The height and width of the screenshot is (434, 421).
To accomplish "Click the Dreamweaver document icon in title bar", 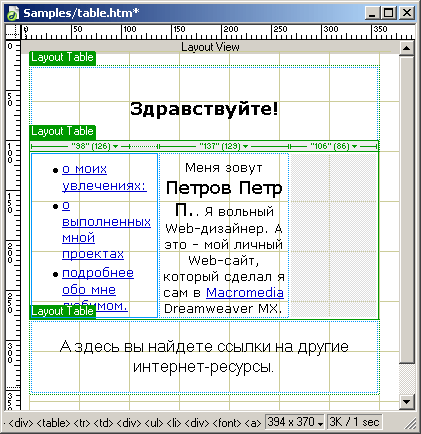I will pyautogui.click(x=13, y=14).
